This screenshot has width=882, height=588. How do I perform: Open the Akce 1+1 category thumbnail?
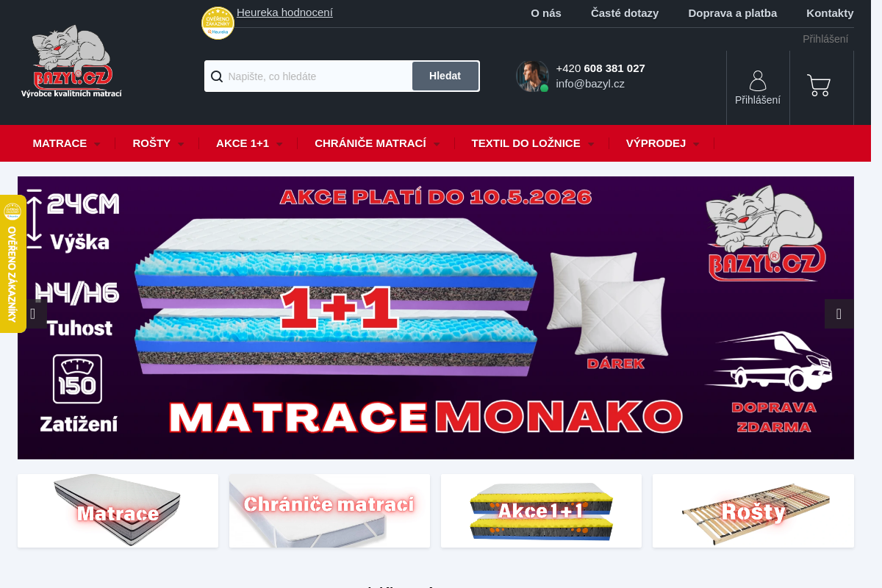pos(541,511)
